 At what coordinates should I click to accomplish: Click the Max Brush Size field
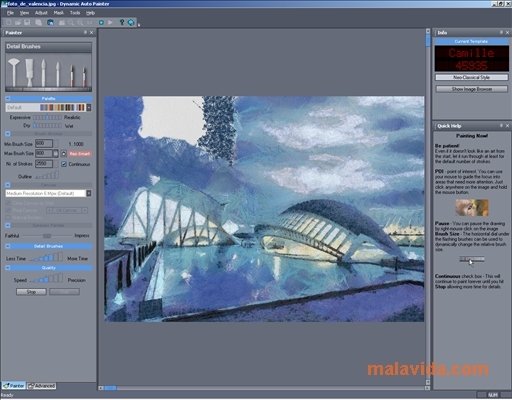coord(44,153)
